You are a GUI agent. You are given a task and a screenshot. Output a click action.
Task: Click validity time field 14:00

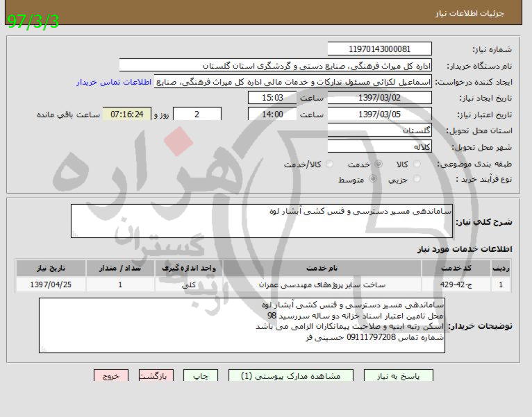[272, 114]
